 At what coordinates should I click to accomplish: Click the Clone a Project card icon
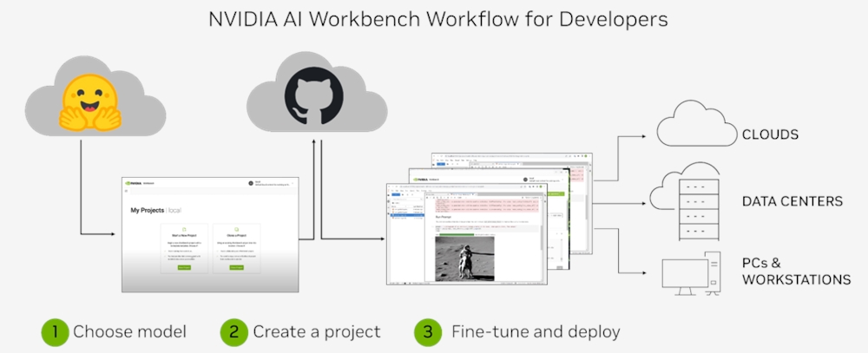(236, 230)
